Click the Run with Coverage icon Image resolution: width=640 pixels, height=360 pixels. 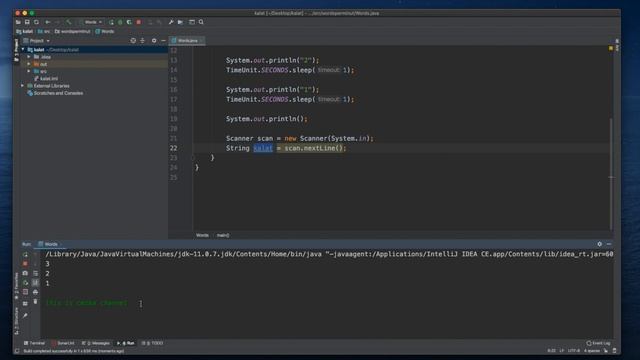[129, 22]
